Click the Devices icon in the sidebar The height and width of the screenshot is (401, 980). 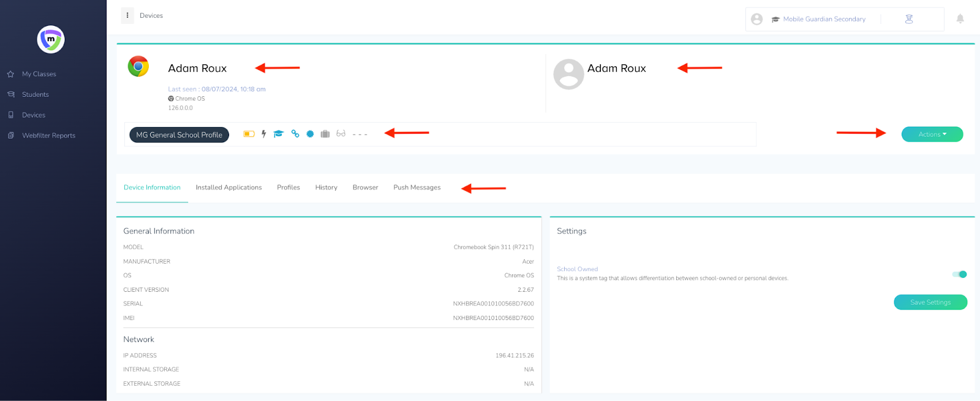coord(10,115)
